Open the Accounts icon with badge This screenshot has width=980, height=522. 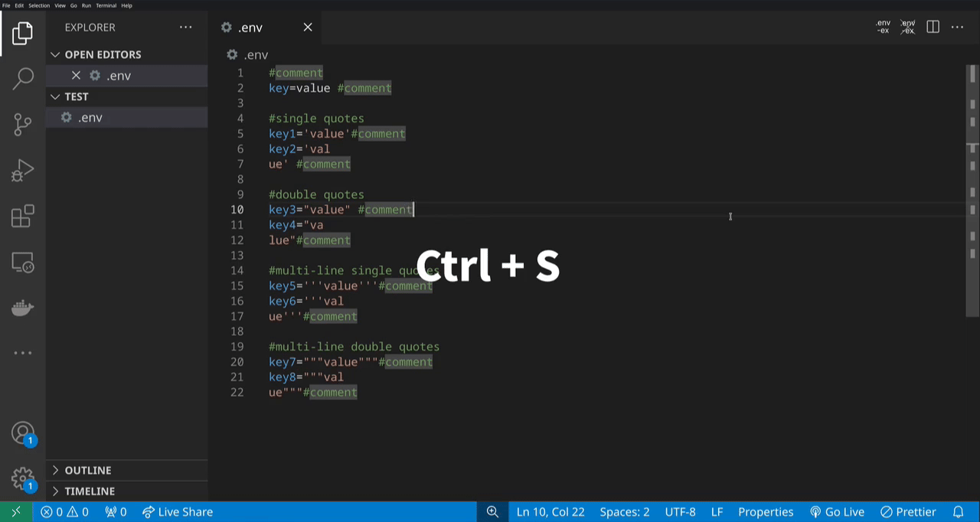(23, 434)
